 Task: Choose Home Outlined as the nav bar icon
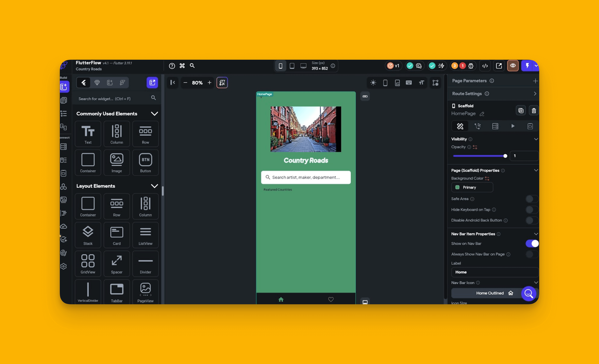click(490, 293)
